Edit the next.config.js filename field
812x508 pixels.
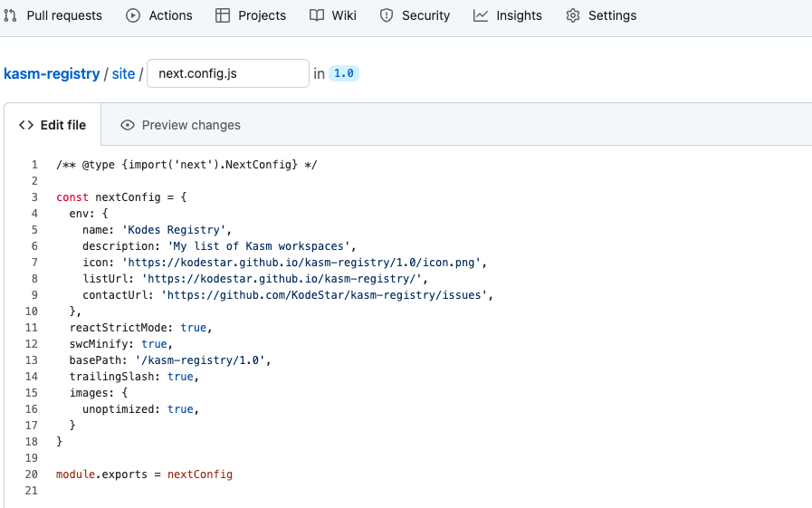228,73
